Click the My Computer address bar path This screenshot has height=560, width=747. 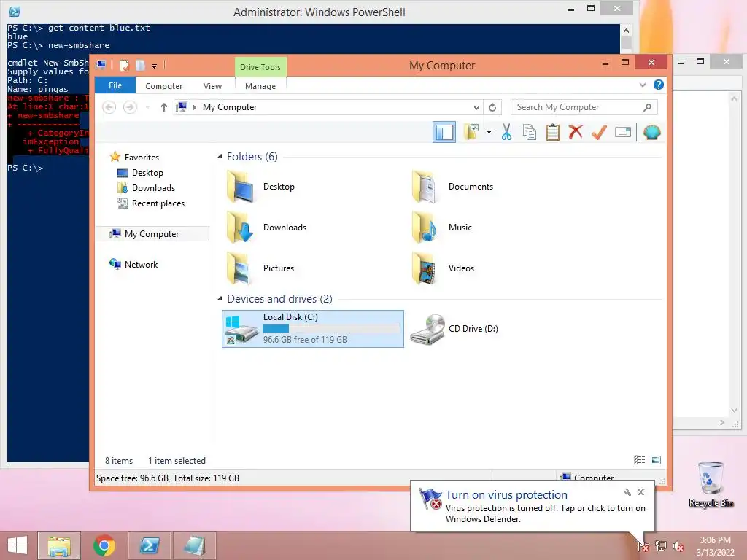[x=230, y=107]
